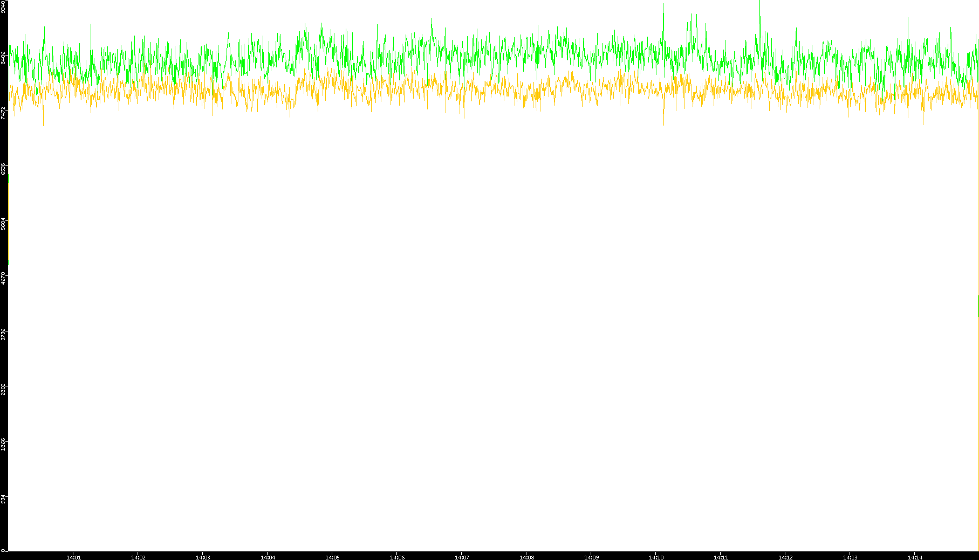
Task: Choose the 14:08 time axis label
Action: [x=526, y=557]
